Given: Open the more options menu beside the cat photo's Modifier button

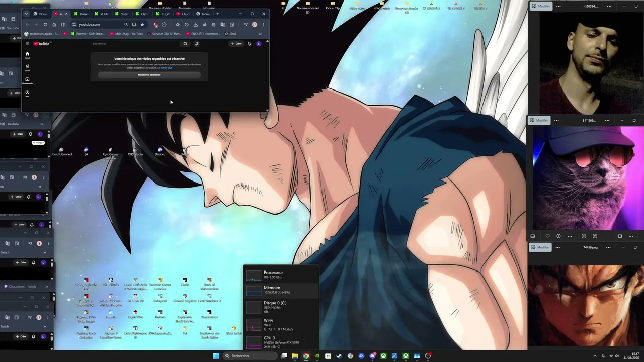Looking at the screenshot, I should [x=556, y=121].
